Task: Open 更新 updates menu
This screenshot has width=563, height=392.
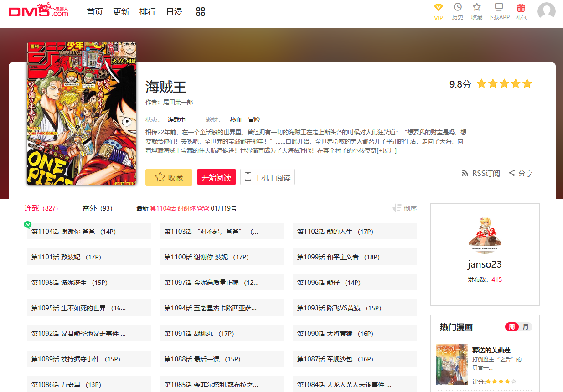Action: coord(121,12)
